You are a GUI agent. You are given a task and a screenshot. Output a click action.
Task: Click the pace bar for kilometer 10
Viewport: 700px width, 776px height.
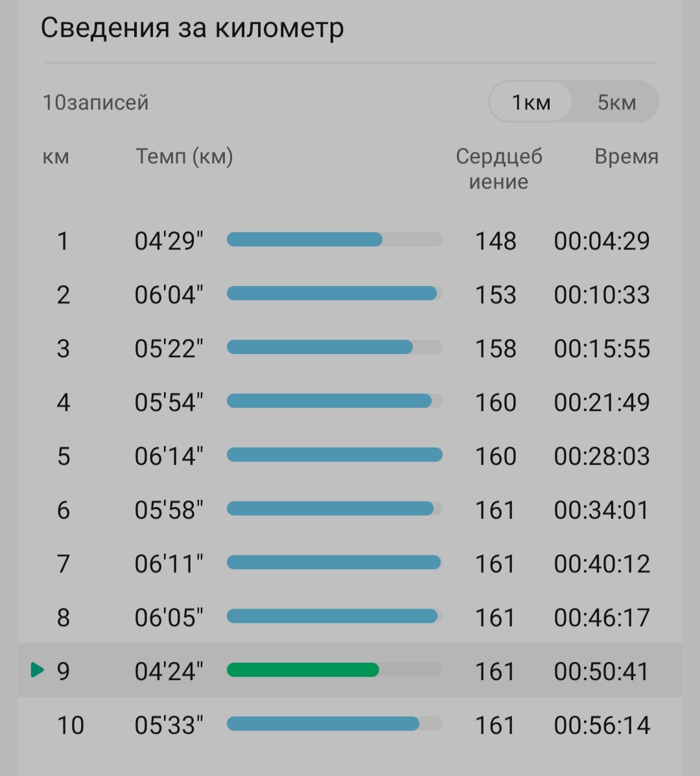pos(334,723)
